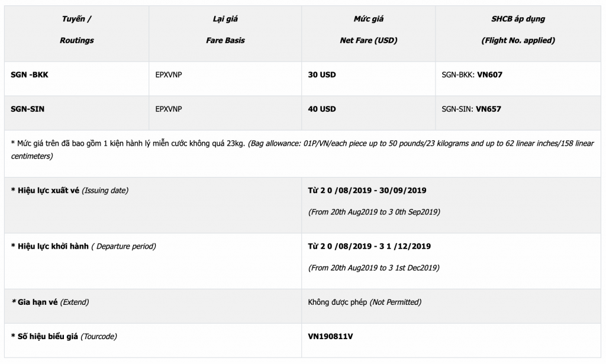Click issuing date range ending 30/09/2019
Viewport: 606px width, 364px height.
[367, 191]
